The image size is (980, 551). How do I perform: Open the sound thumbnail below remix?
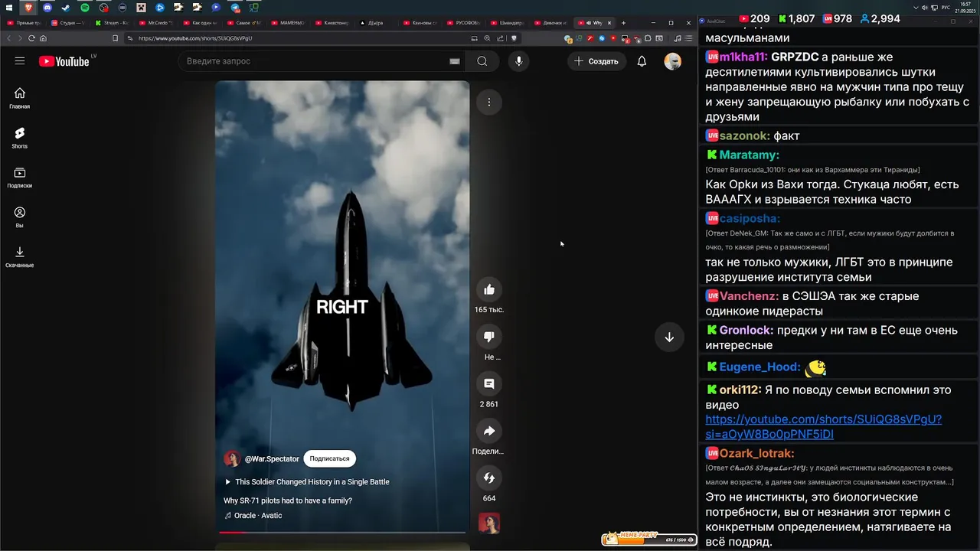coord(489,523)
